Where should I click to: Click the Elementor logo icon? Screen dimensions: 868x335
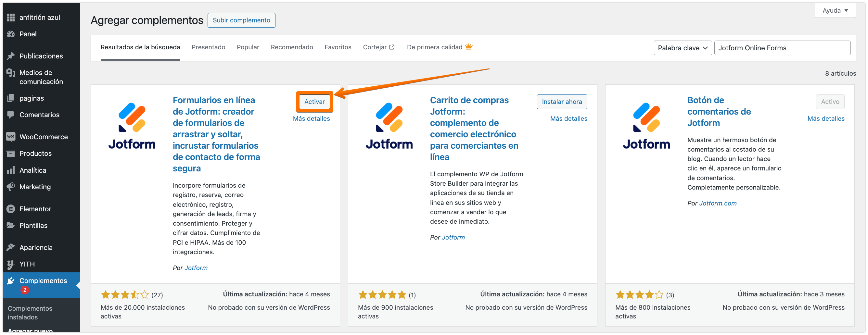tap(11, 209)
